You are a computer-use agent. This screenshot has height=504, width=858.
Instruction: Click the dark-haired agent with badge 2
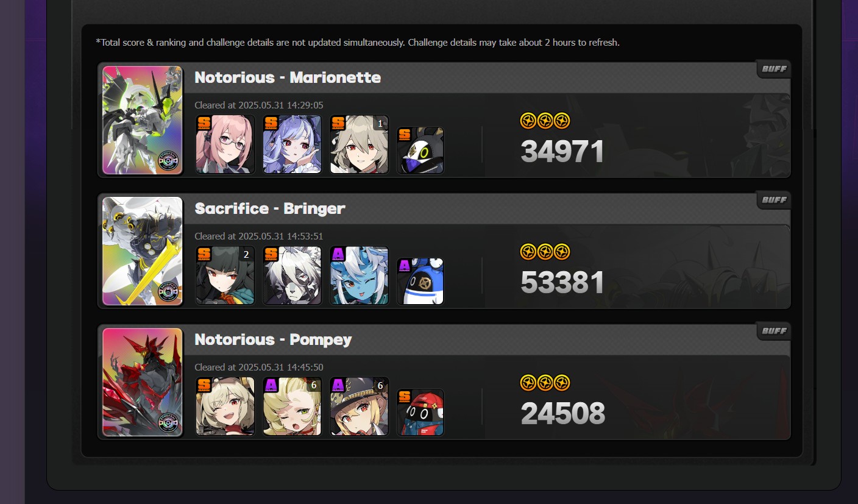coord(225,275)
